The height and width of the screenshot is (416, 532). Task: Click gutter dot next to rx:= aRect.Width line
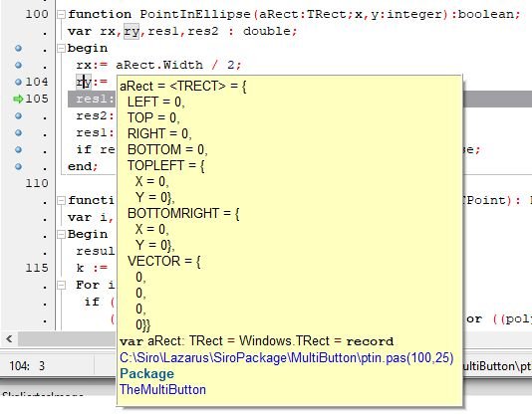pos(18,65)
